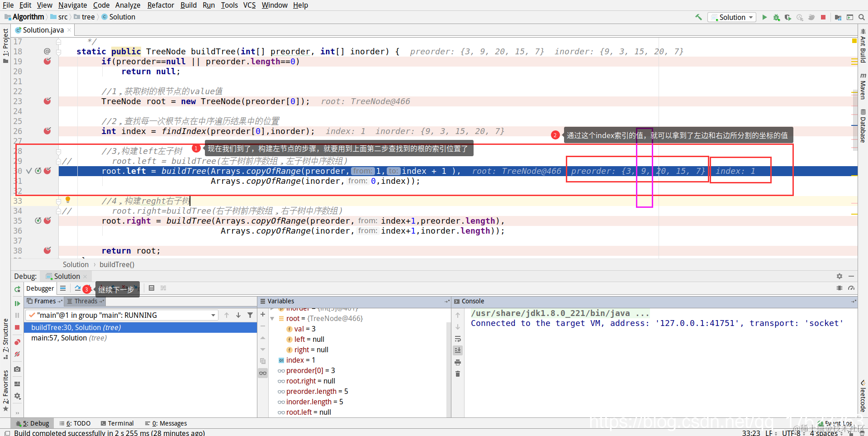This screenshot has width=868, height=436.
Task: Toggle breakpoint on line 26
Action: 47,131
